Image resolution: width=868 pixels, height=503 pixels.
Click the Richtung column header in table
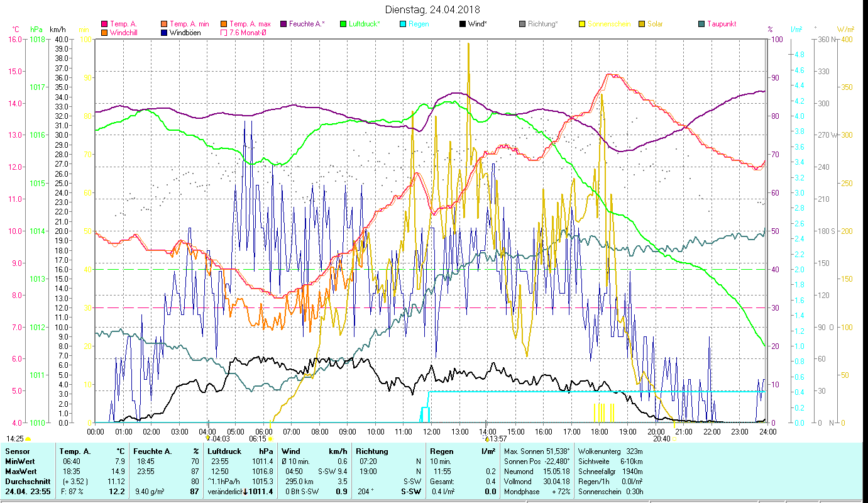372,451
